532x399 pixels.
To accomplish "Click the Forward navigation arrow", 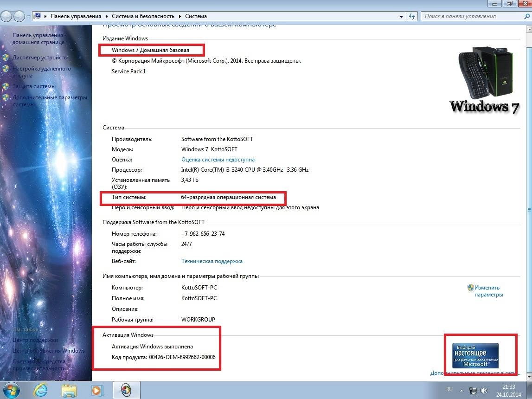I will click(19, 16).
